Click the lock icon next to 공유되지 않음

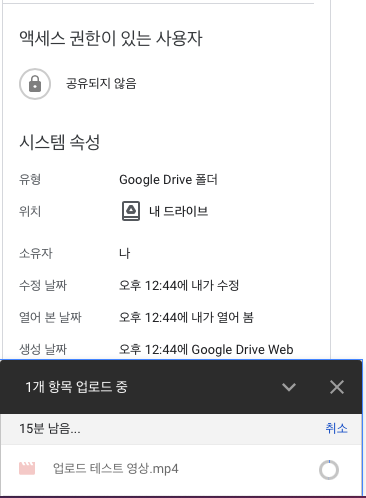[x=35, y=84]
